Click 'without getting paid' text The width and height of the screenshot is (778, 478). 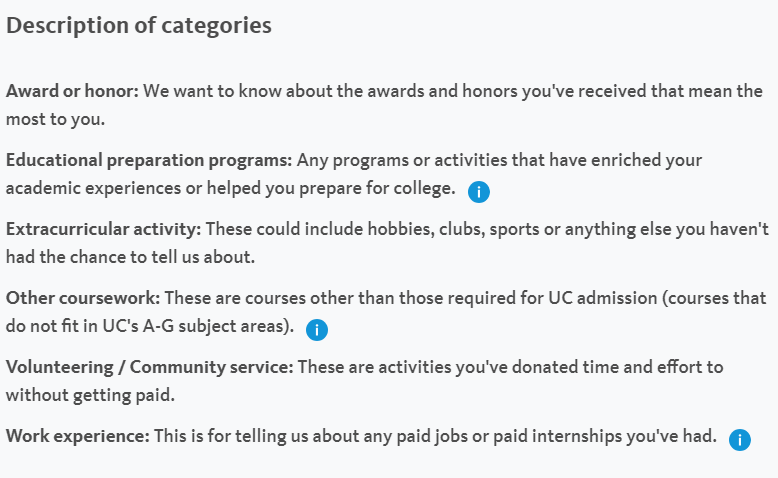[x=90, y=395]
